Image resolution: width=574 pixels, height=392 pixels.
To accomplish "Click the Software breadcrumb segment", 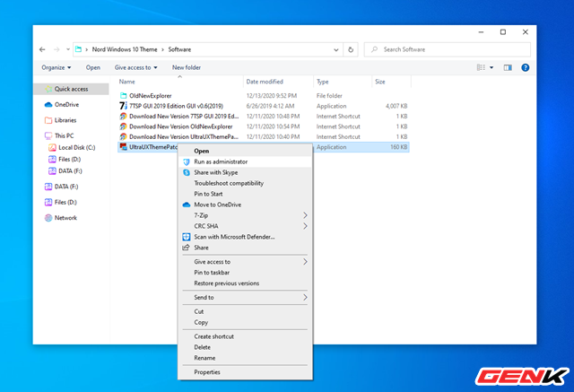I will click(x=179, y=49).
